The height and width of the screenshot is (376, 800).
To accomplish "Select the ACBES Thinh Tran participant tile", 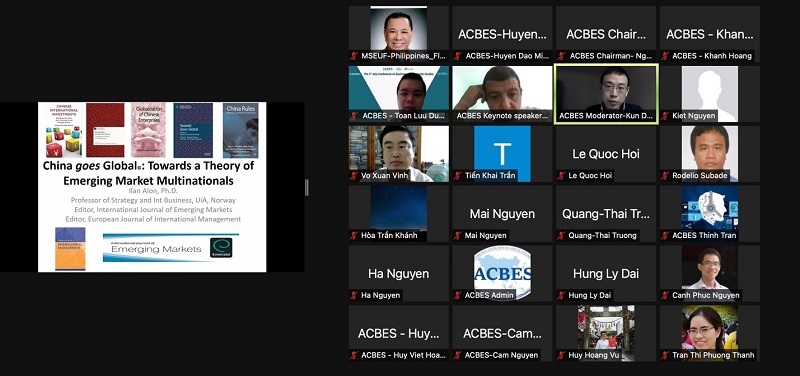I will [x=710, y=213].
